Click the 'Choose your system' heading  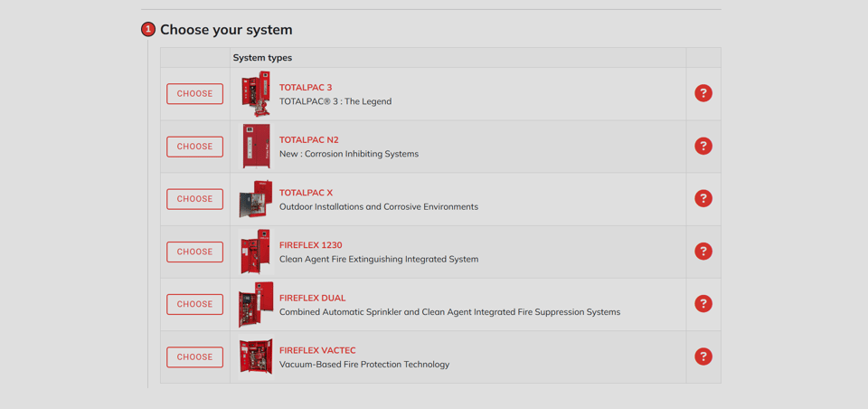(x=226, y=30)
